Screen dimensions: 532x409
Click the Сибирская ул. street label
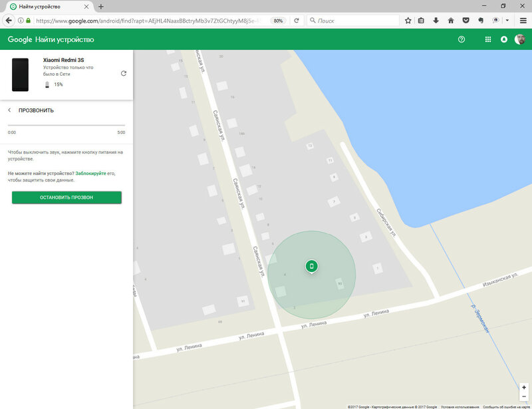[x=386, y=223]
